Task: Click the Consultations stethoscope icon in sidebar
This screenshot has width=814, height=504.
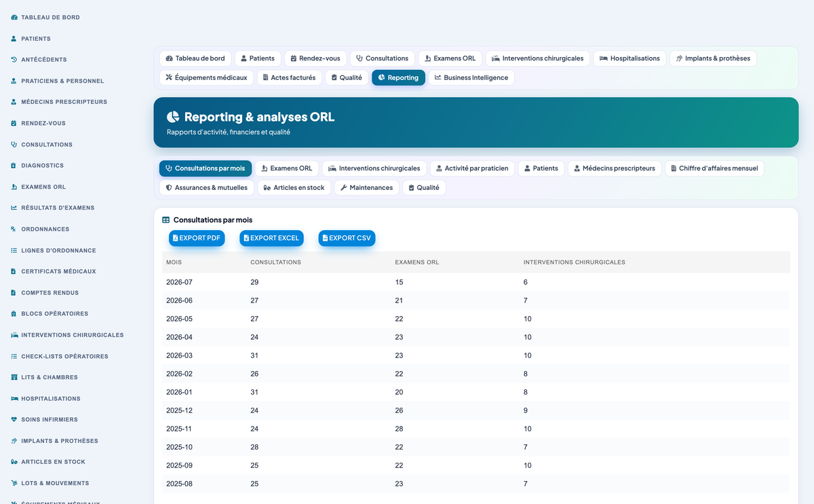Action: click(14, 144)
